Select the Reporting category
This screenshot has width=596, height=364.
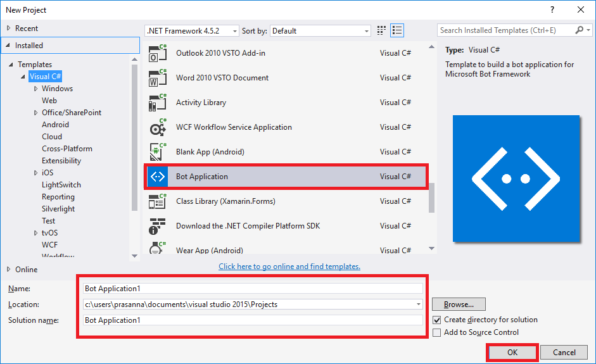tap(58, 197)
